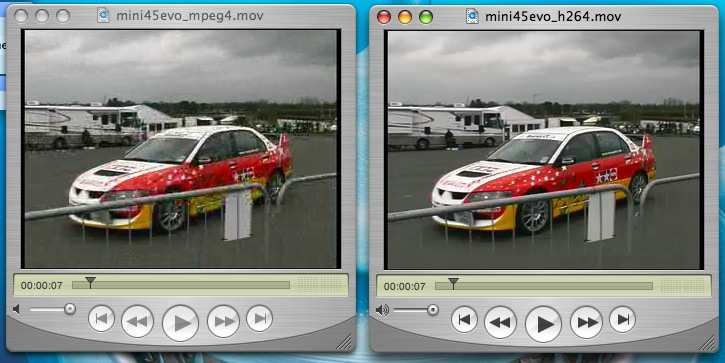Rewind in the h264 player window

tap(500, 322)
